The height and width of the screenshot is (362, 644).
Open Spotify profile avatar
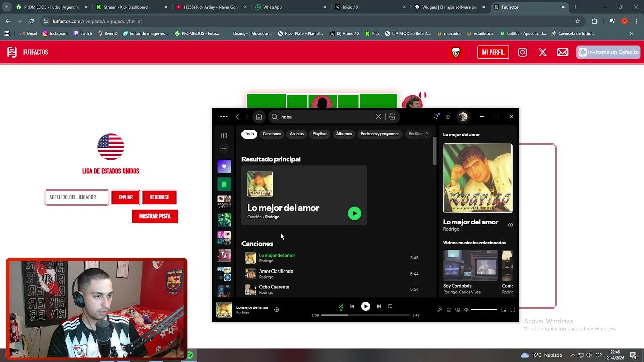pyautogui.click(x=463, y=117)
